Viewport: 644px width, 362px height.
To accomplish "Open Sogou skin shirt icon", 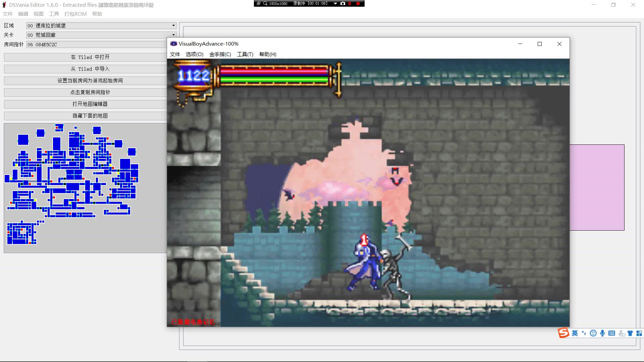I will (x=630, y=333).
